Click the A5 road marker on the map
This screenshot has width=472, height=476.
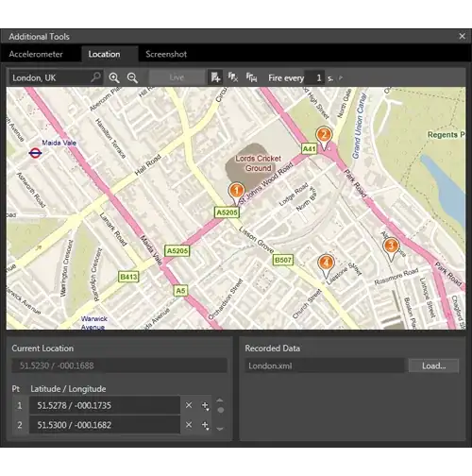coord(180,291)
